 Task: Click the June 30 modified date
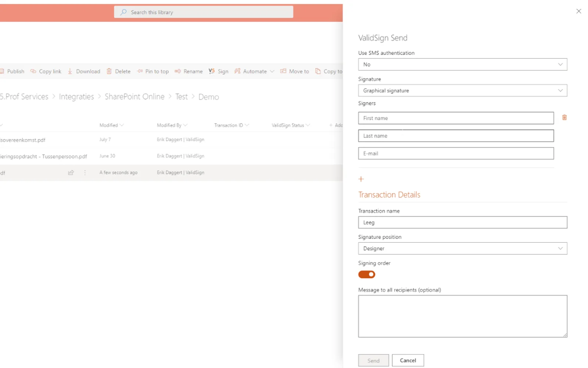[107, 156]
